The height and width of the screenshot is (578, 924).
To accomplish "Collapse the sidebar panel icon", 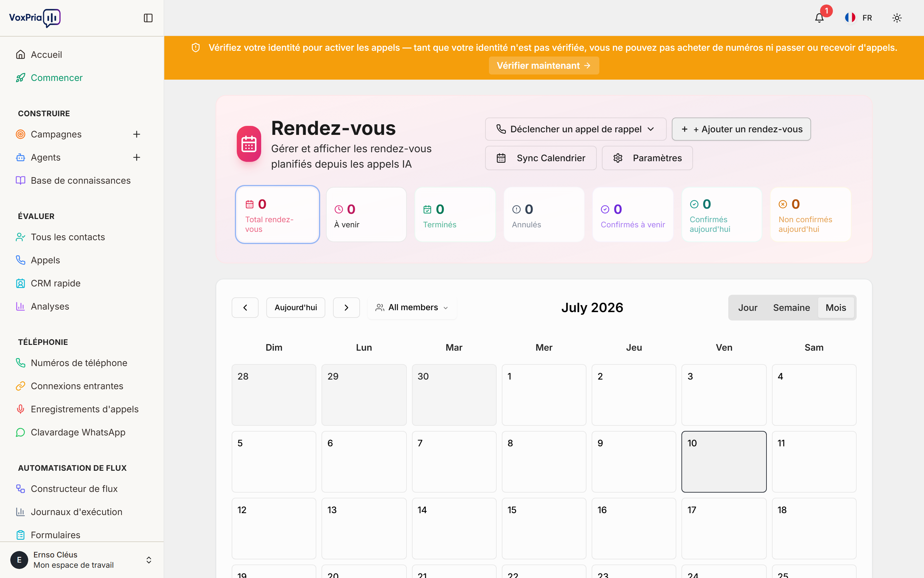I will click(148, 18).
